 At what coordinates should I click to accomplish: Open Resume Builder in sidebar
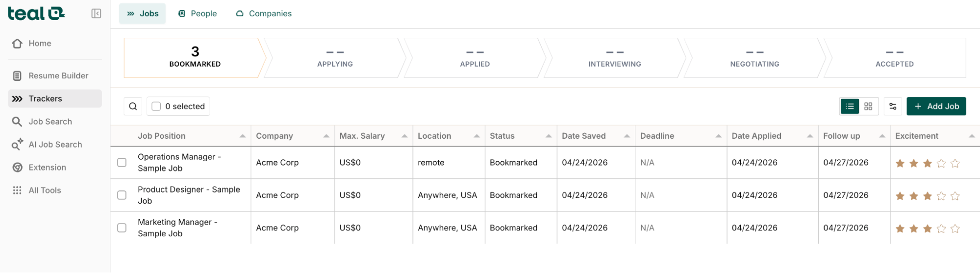point(58,75)
